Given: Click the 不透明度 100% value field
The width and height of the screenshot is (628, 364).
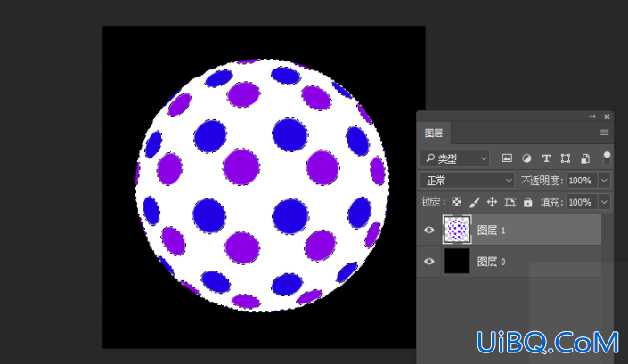Looking at the screenshot, I should (x=582, y=181).
